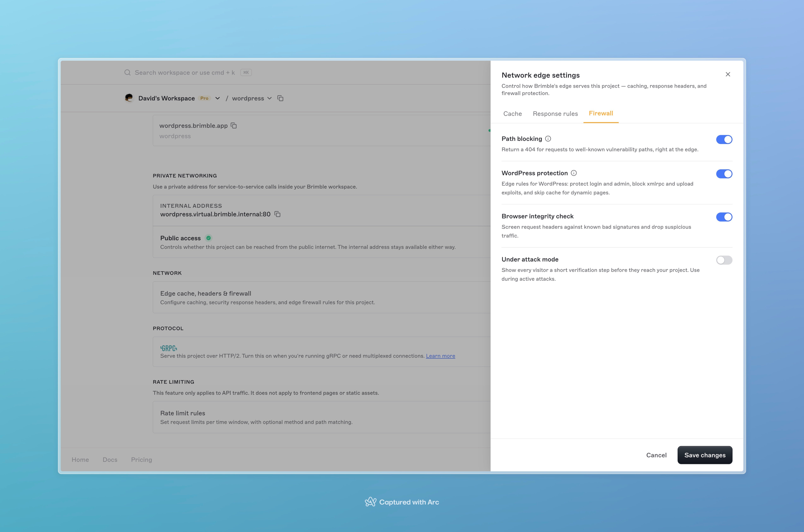This screenshot has height=532, width=804.
Task: Click the PRIVATE NETWORKING section header
Action: (185, 176)
